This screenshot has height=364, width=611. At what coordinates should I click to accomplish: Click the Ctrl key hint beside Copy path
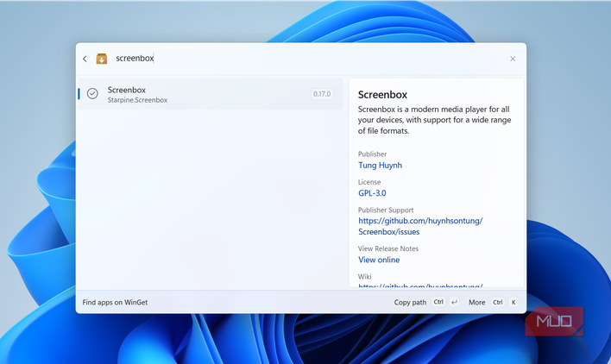coord(438,302)
